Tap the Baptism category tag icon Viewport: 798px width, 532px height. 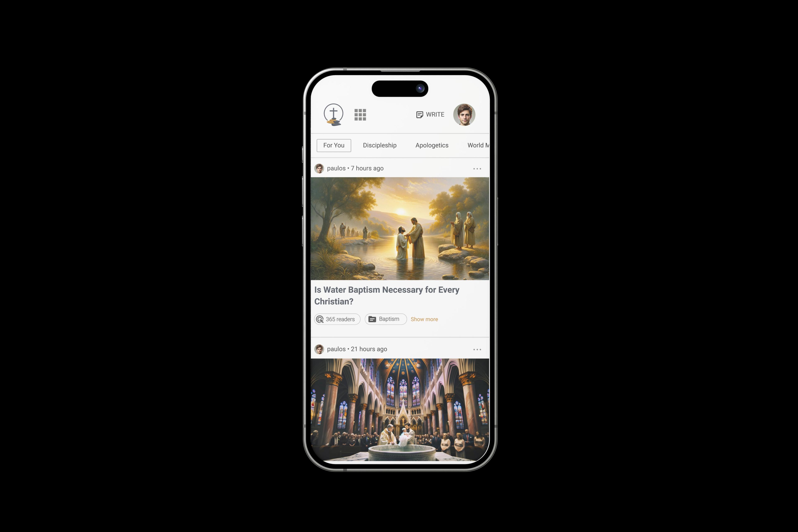click(372, 319)
